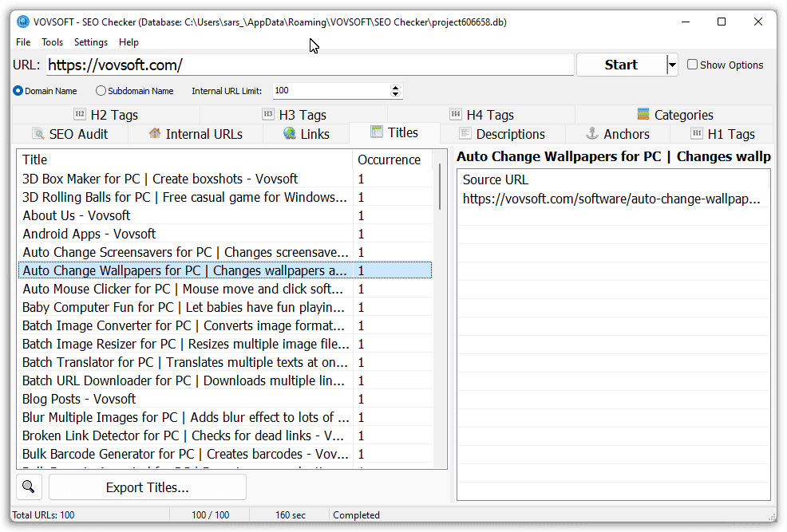787x532 pixels.
Task: Click the Source URL column header
Action: [613, 179]
